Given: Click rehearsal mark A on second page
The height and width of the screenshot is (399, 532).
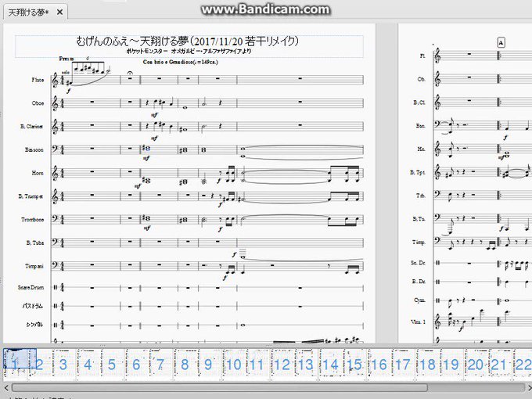Looking at the screenshot, I should [501, 42].
